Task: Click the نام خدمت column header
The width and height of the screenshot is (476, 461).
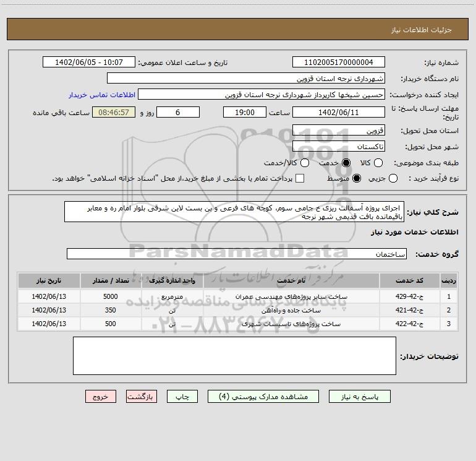Action: (x=291, y=280)
